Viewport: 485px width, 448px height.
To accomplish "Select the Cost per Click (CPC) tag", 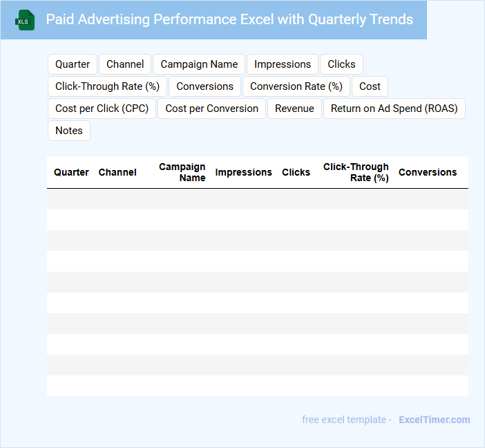I will (x=102, y=109).
